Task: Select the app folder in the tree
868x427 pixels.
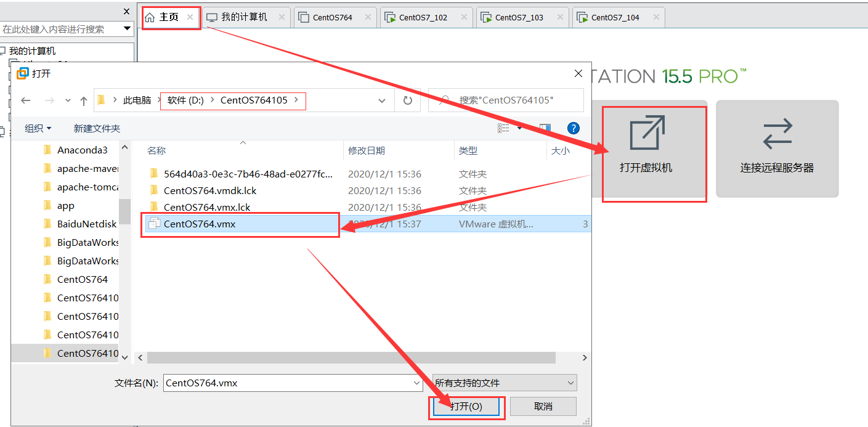Action: (65, 206)
